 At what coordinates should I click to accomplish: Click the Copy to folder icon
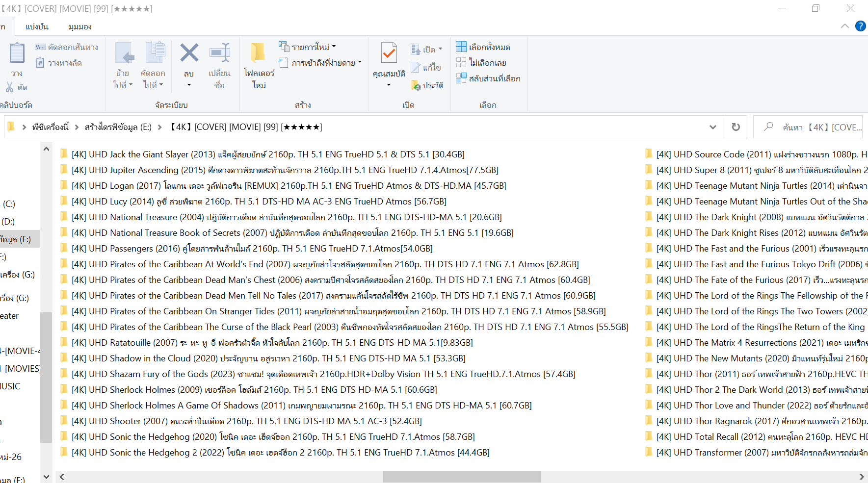155,53
